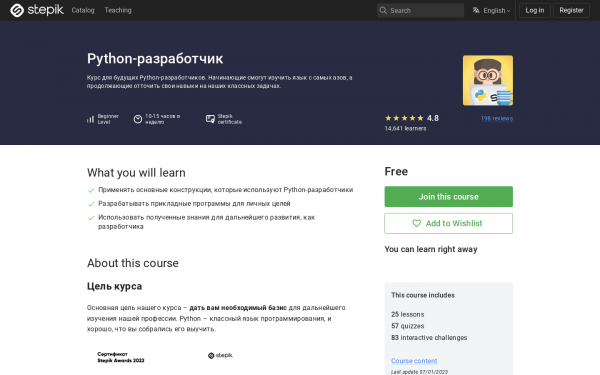Viewport: 600px width, 375px height.
Task: Click the 'Beginner Level' label
Action: pyautogui.click(x=108, y=119)
